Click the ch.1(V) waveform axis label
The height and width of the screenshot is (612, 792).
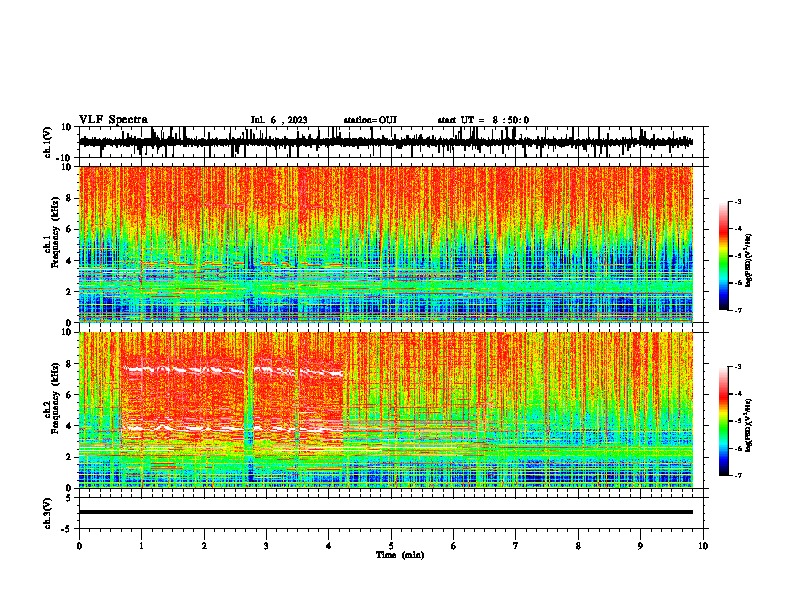click(48, 142)
